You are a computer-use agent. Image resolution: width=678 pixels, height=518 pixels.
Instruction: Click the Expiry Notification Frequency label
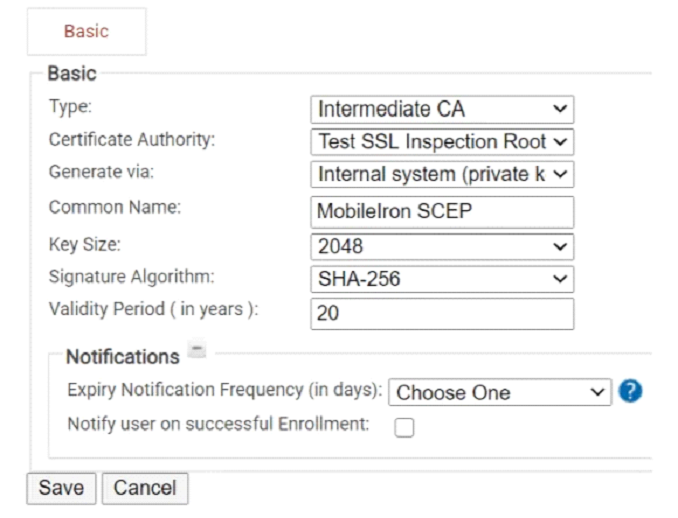pos(225,390)
